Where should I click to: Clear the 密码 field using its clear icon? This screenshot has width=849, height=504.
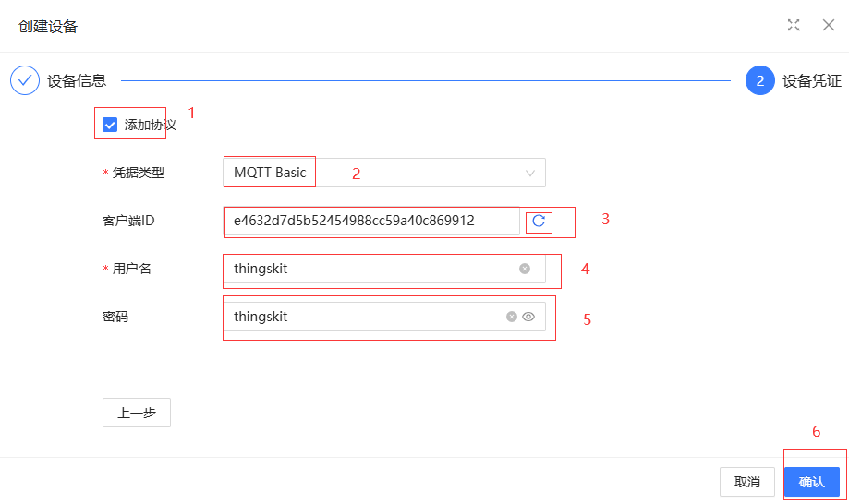pos(512,317)
